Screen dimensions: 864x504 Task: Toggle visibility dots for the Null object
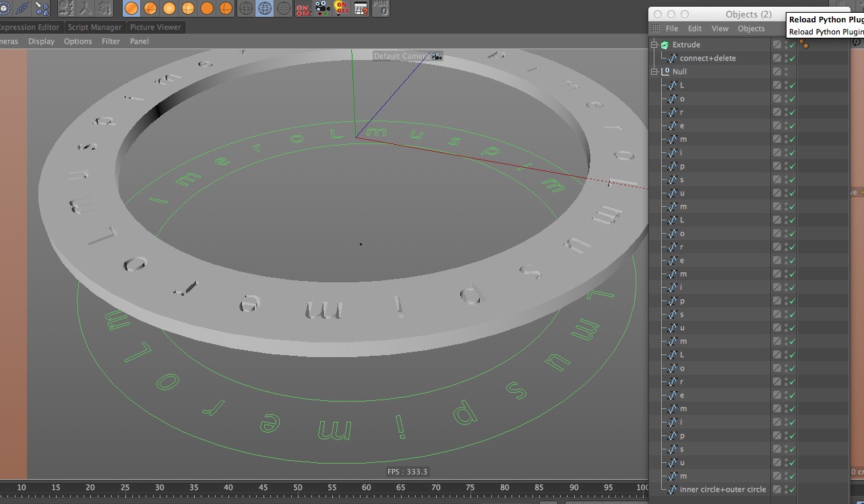[x=786, y=71]
